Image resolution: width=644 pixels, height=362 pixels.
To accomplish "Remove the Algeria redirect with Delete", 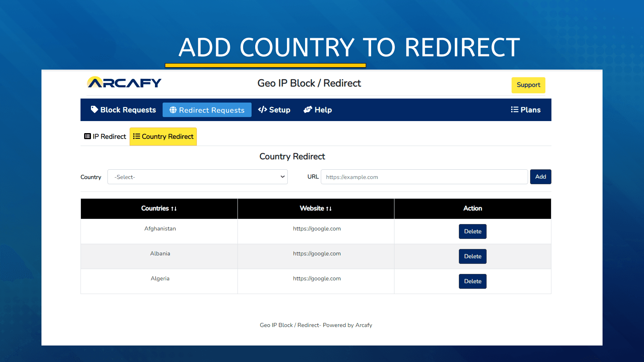I will pos(473,281).
